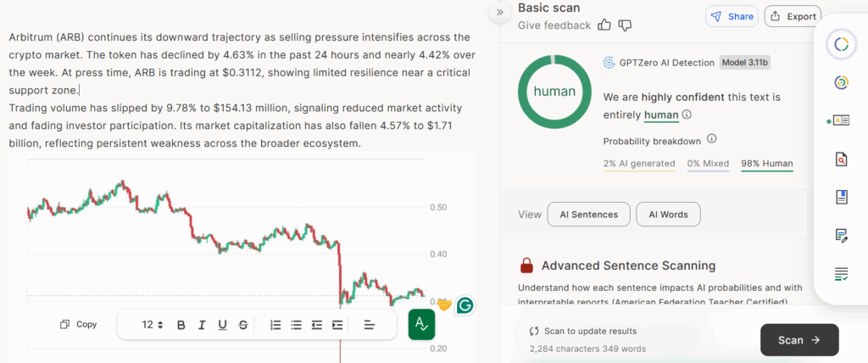Toggle italic formatting in editor toolbar
Screen dimensions: 868x363
(202, 325)
